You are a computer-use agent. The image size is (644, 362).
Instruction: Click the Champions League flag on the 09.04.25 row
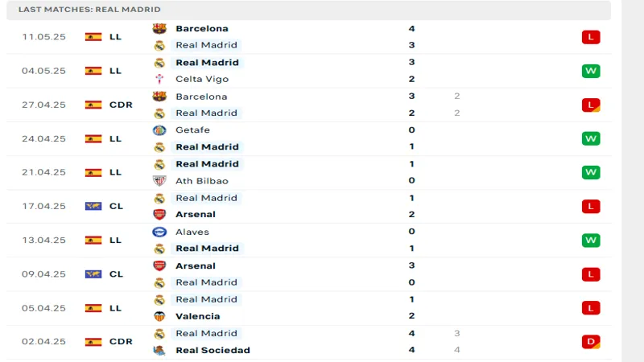93,274
